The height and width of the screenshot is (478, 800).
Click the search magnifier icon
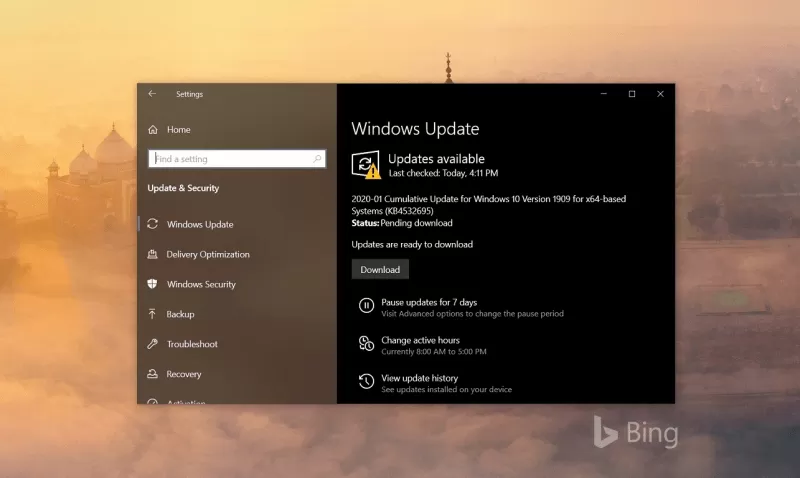pyautogui.click(x=318, y=159)
